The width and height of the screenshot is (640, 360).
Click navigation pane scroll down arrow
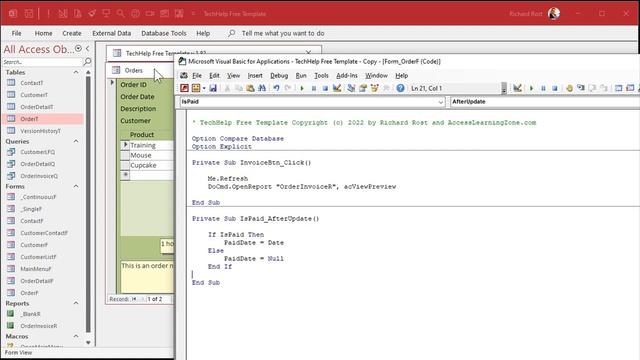(x=88, y=343)
